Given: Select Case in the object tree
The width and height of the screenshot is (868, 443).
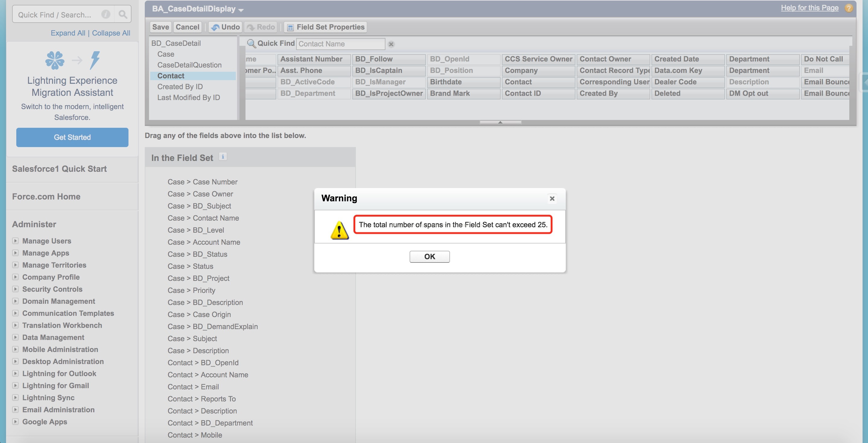Looking at the screenshot, I should point(166,54).
